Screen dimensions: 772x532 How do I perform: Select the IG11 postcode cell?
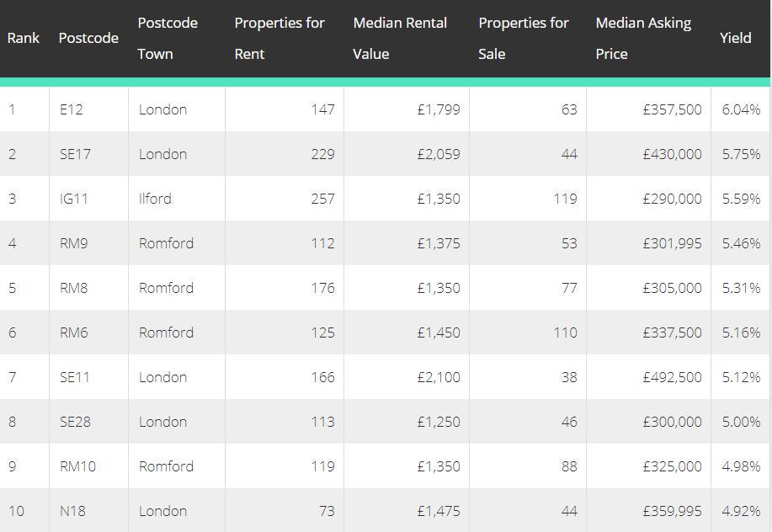click(x=74, y=199)
